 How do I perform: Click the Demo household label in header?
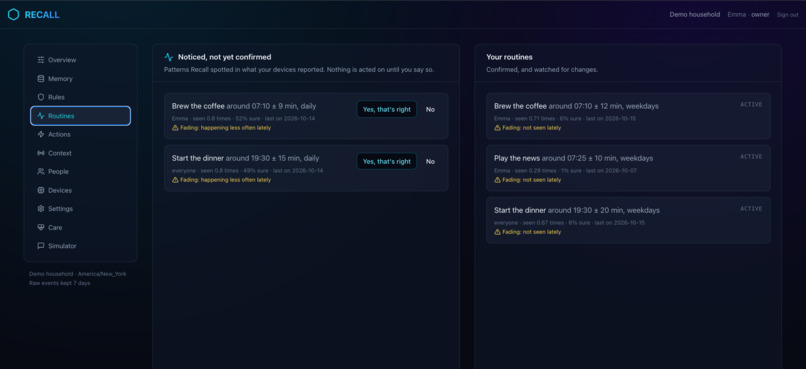coord(694,14)
